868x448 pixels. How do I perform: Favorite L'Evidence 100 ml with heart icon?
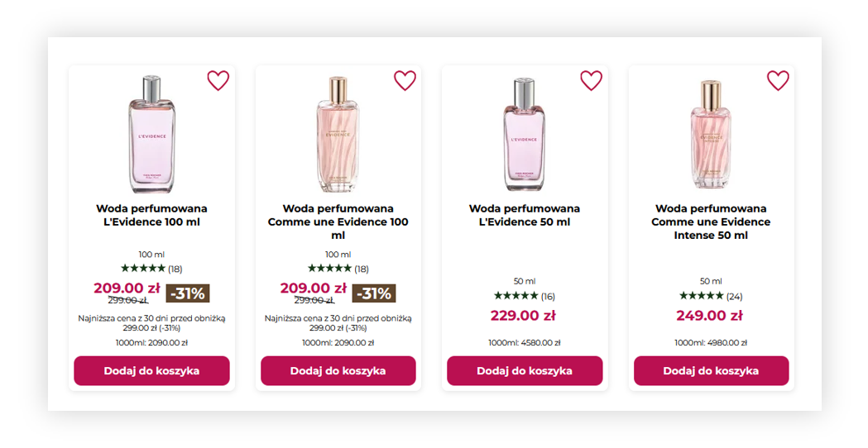[x=218, y=80]
